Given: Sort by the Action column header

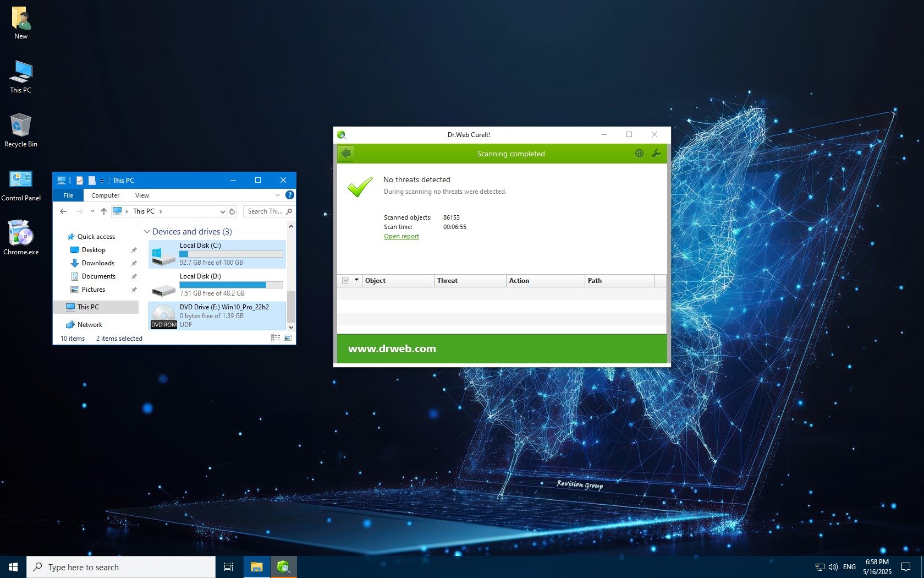Looking at the screenshot, I should tap(546, 281).
